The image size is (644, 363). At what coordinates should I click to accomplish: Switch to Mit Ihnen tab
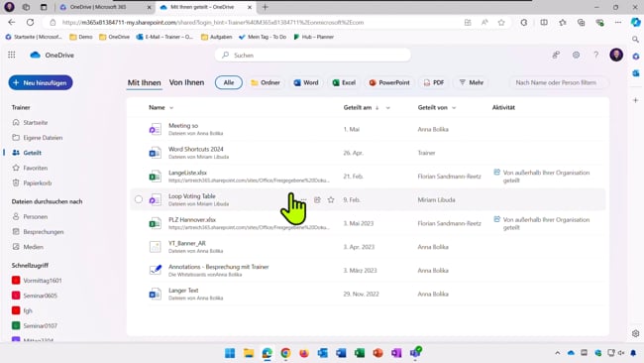pos(145,82)
